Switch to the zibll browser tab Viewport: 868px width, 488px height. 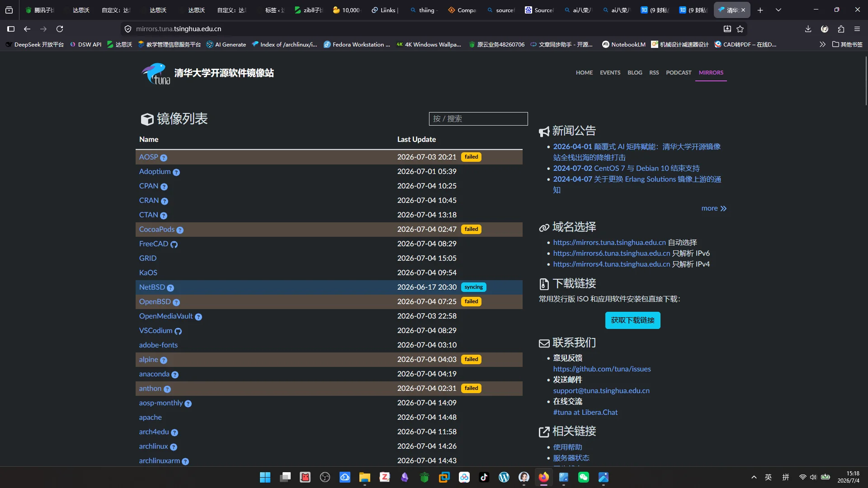309,10
